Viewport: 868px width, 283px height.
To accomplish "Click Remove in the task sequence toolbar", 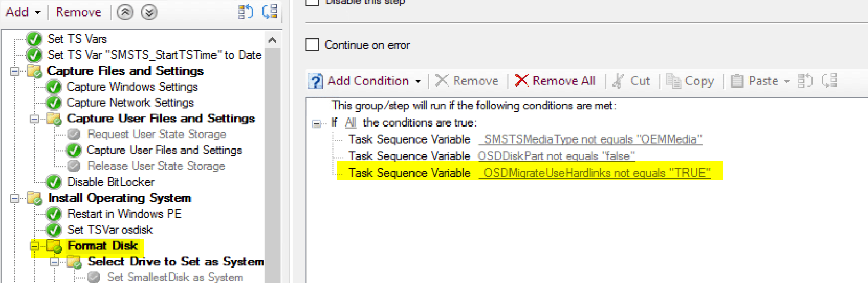I will click(x=78, y=12).
